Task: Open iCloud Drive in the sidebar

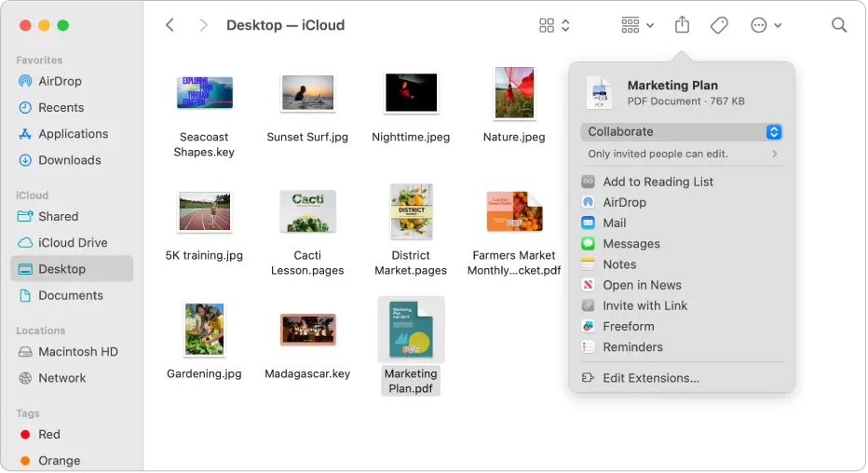Action: pos(73,242)
